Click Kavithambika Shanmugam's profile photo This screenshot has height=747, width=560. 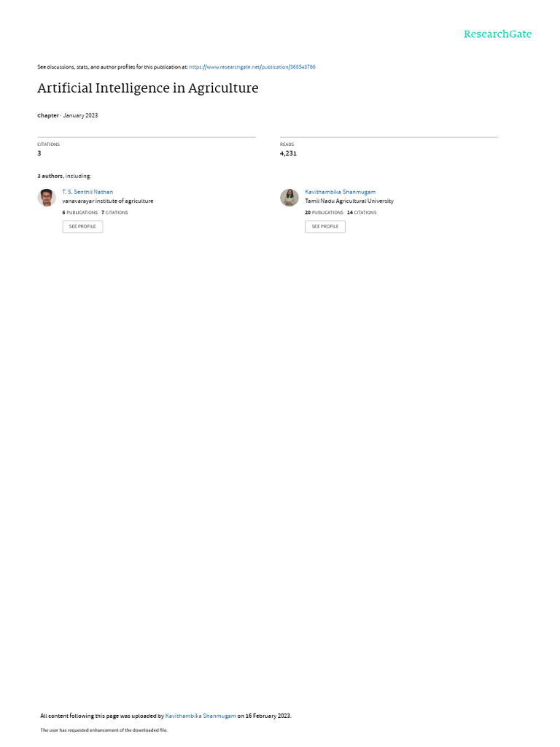tap(289, 197)
